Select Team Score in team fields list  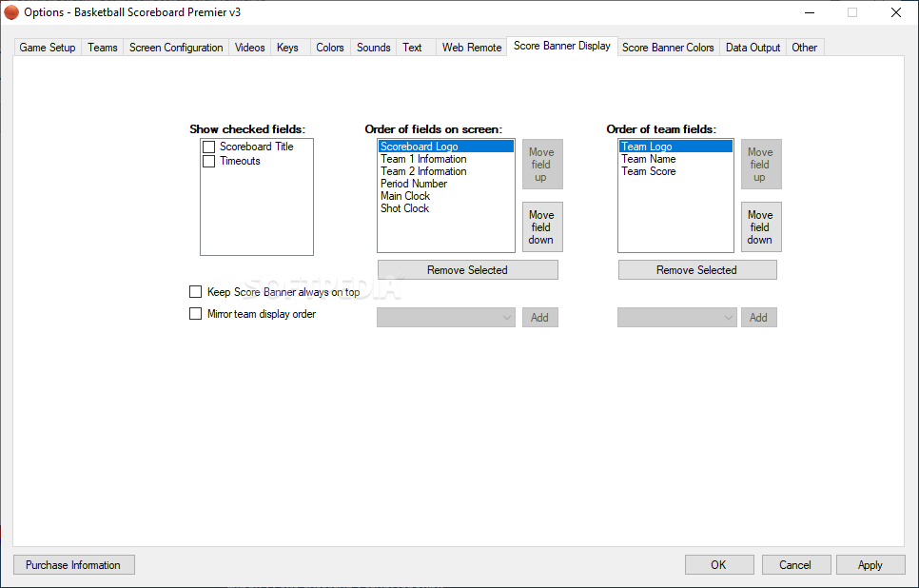(675, 171)
